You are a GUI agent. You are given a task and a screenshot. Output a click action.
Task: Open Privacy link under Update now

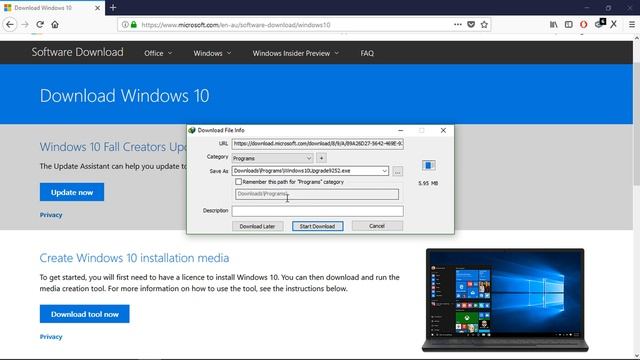[51, 215]
